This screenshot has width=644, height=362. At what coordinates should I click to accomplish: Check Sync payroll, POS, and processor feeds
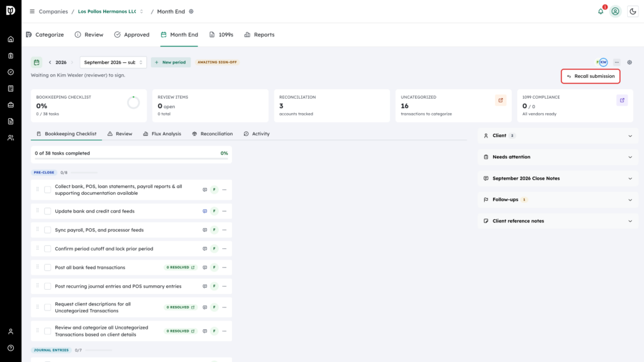[x=48, y=230]
